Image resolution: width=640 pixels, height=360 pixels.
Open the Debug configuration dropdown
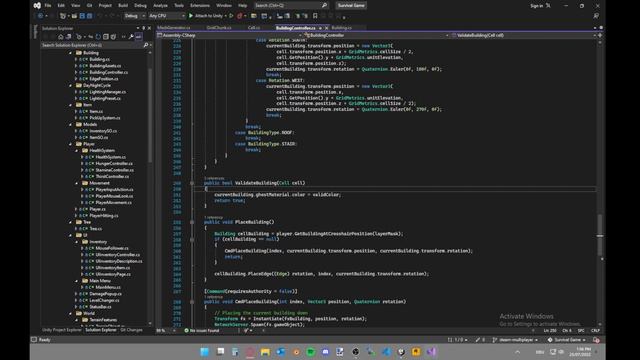tap(135, 16)
